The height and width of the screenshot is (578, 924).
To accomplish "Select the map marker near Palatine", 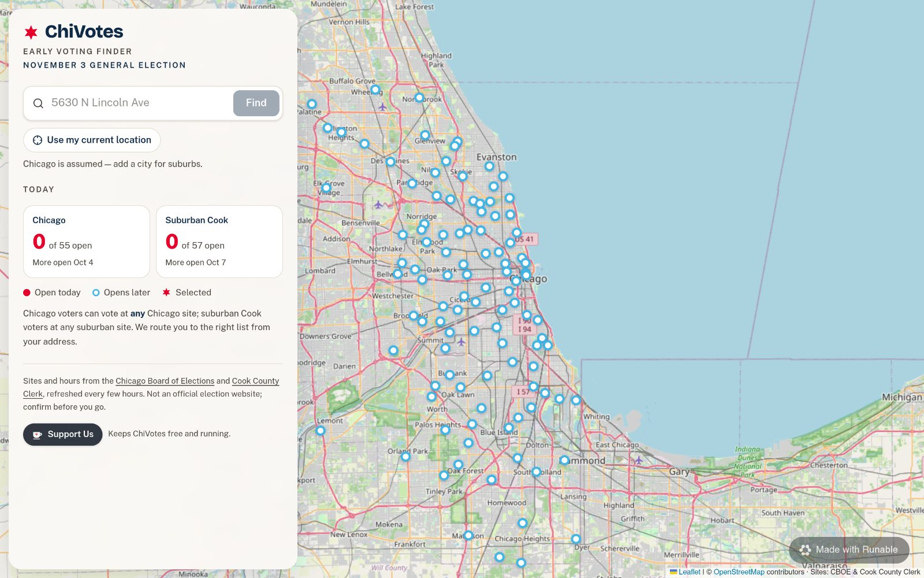I will 312,104.
